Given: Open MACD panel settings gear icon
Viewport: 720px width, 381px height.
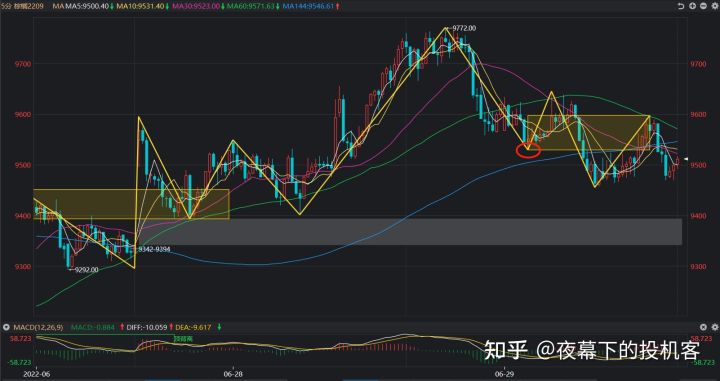Looking at the screenshot, I should point(714,327).
